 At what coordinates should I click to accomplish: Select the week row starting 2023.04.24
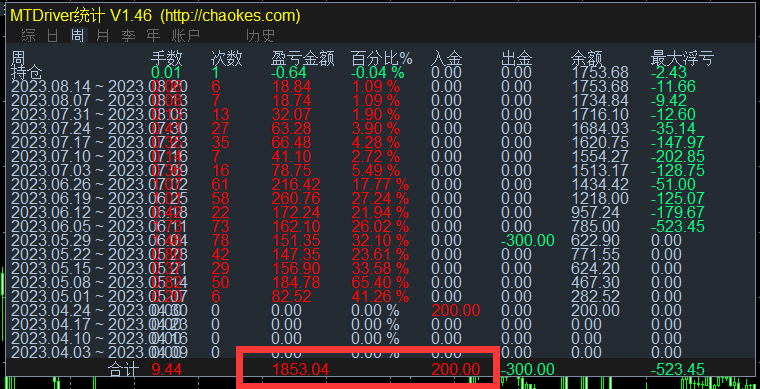[380, 310]
